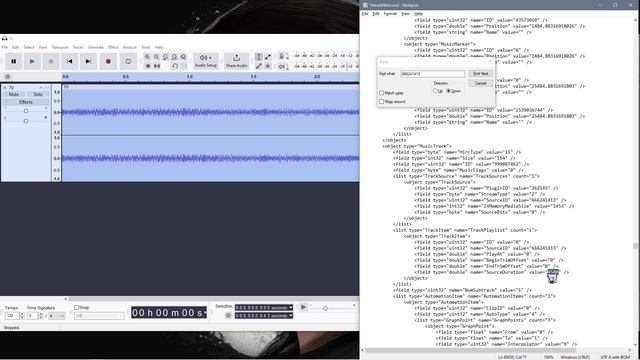Image resolution: width=640 pixels, height=360 pixels.
Task: Open the snap interval dropdown
Action: click(x=99, y=316)
